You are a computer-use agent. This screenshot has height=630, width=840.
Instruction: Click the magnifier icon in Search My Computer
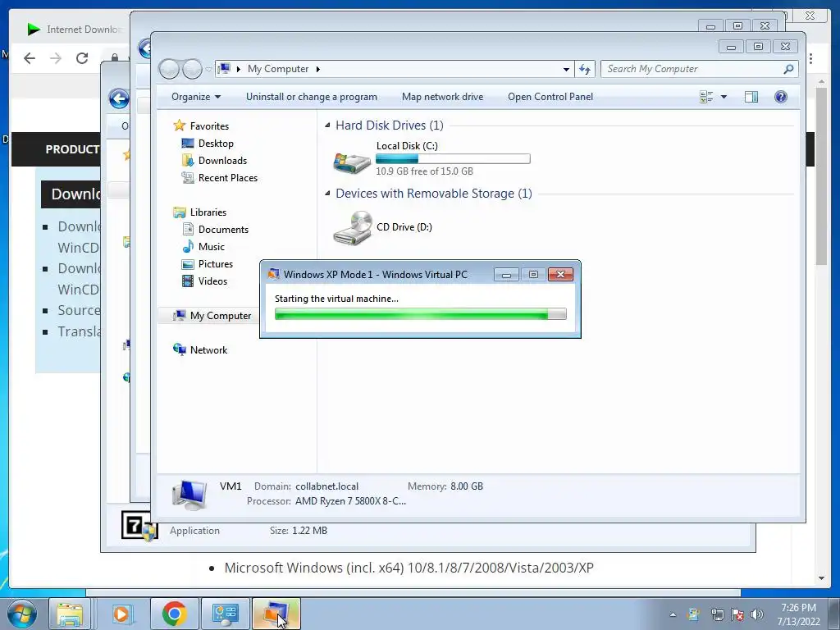click(x=788, y=69)
